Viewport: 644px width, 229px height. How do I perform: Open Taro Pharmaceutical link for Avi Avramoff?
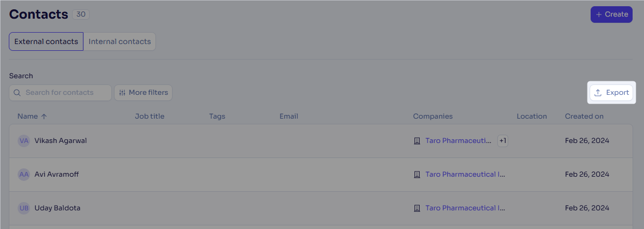pyautogui.click(x=465, y=175)
